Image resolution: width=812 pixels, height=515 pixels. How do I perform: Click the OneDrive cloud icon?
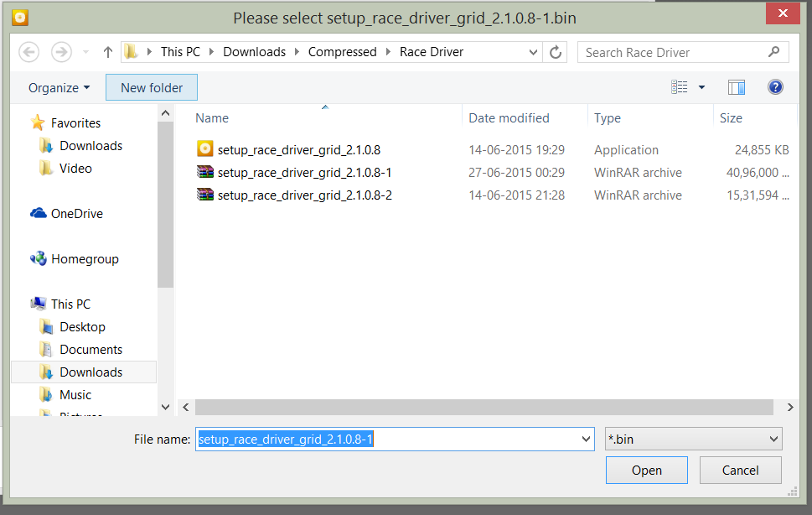(39, 213)
